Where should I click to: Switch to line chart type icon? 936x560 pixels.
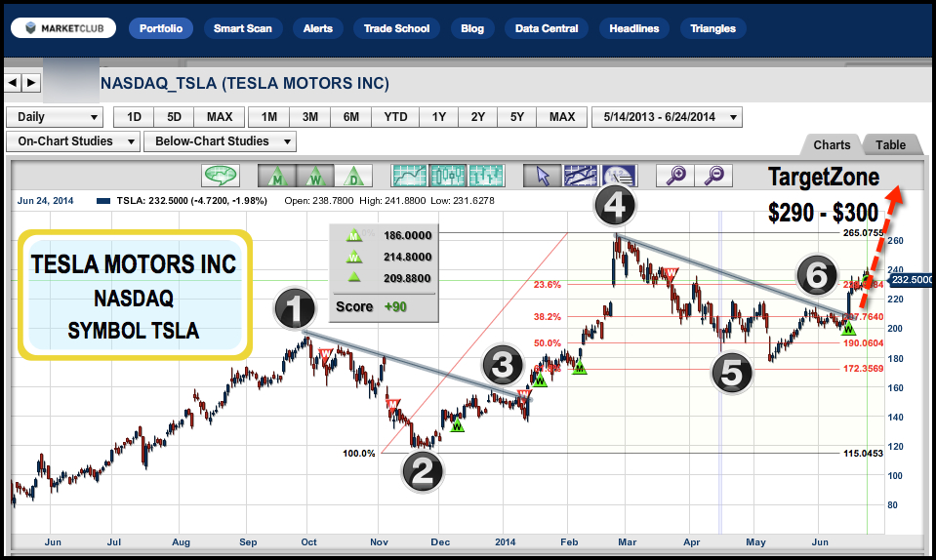click(x=409, y=176)
